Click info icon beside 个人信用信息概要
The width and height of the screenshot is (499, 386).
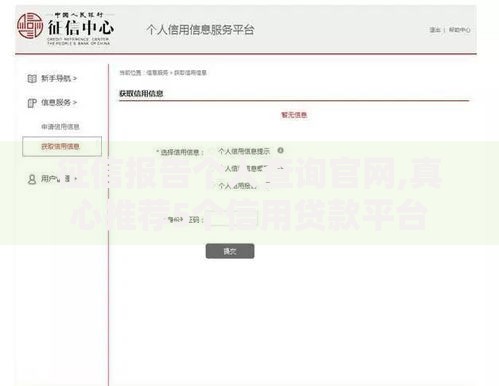pyautogui.click(x=281, y=168)
